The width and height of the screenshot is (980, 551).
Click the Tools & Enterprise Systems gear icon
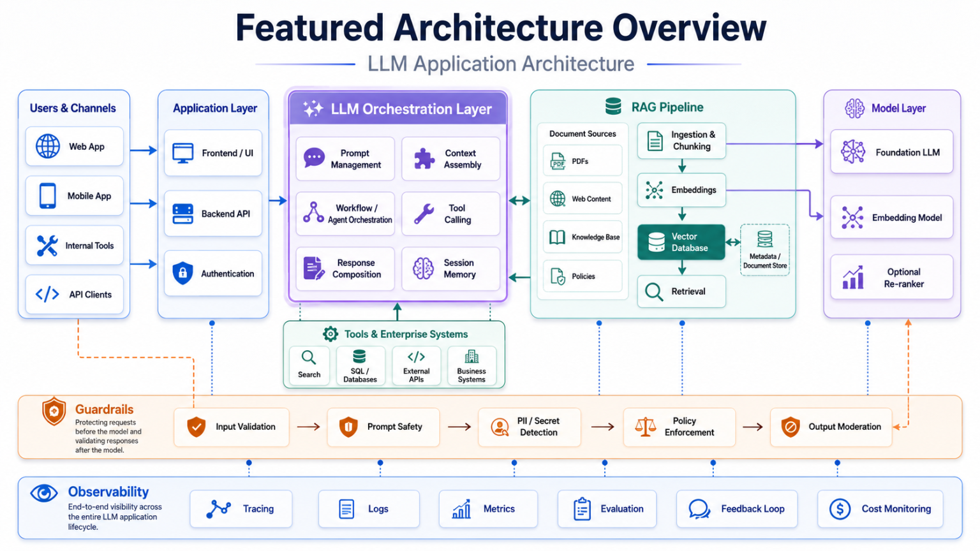coord(330,334)
